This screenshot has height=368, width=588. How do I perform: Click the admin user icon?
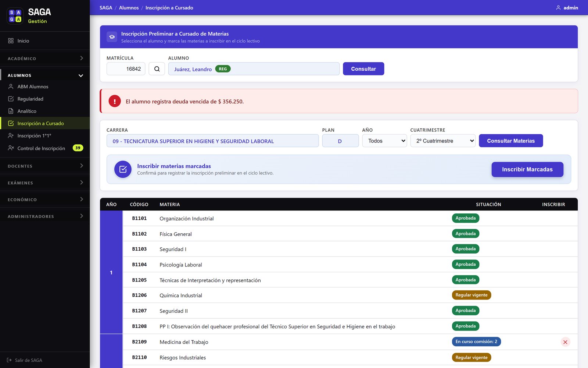coord(558,8)
